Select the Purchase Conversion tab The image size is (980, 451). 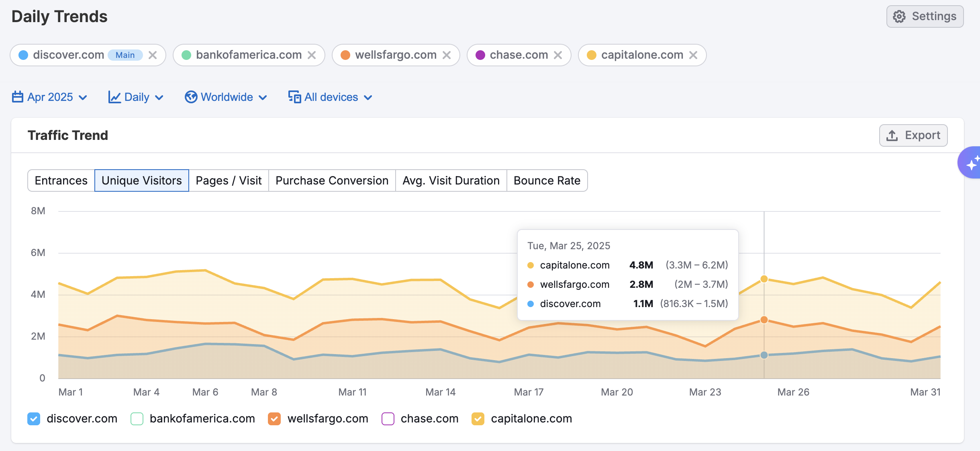point(332,180)
